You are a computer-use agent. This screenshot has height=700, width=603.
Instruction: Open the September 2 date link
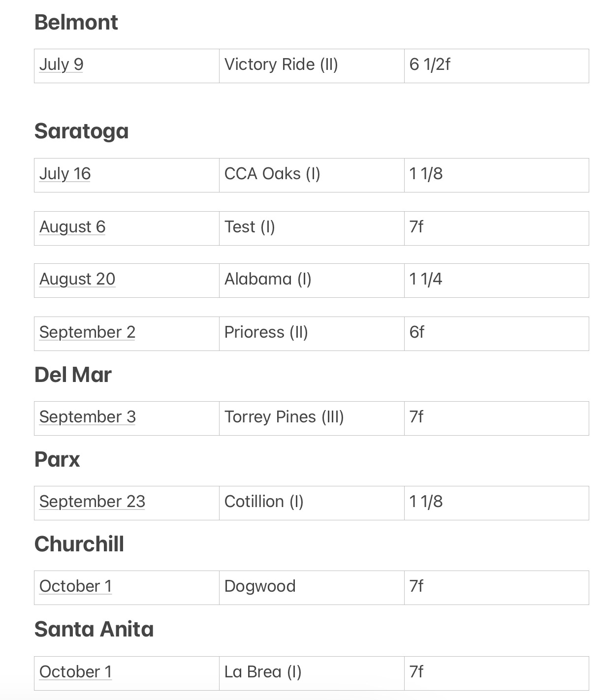pos(87,332)
